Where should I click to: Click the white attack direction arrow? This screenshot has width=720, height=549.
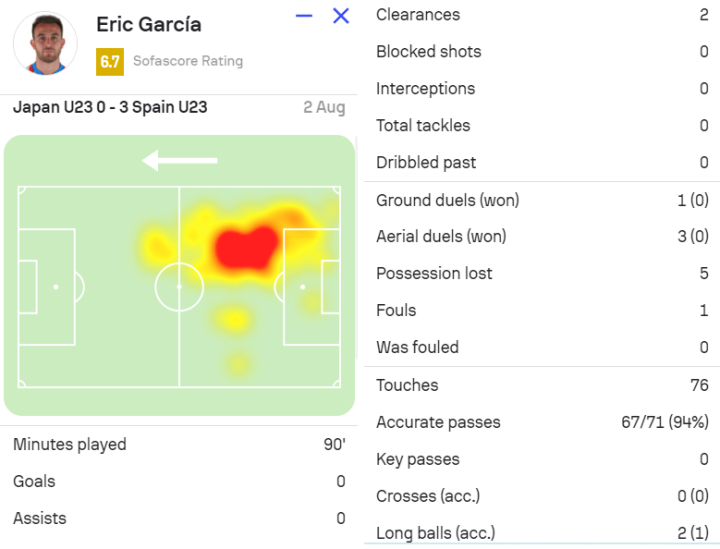tap(180, 160)
